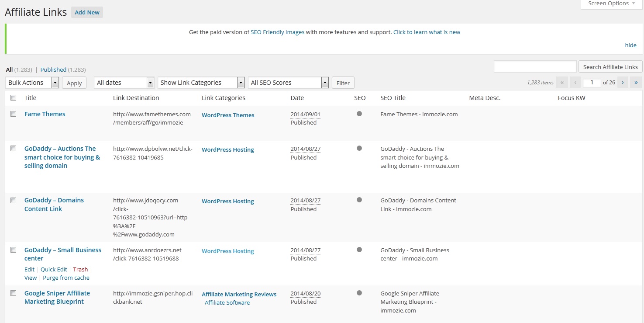Click View under GoDaddy Small Business center

(x=31, y=278)
